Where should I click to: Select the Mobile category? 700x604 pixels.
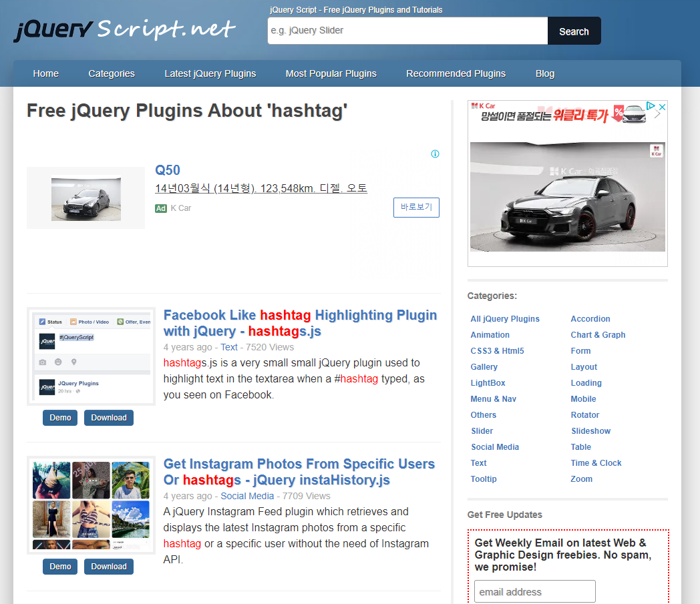[583, 399]
